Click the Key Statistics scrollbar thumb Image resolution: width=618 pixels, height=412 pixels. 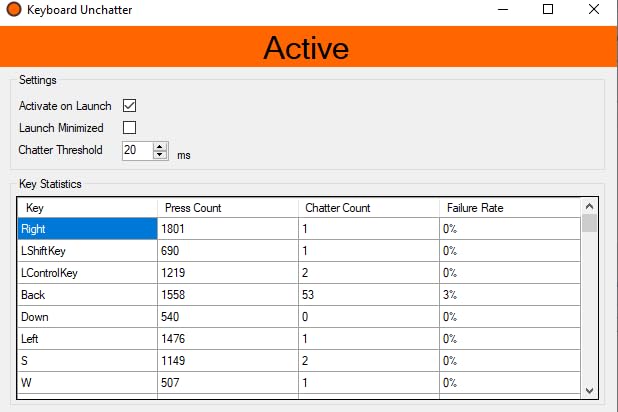(589, 223)
